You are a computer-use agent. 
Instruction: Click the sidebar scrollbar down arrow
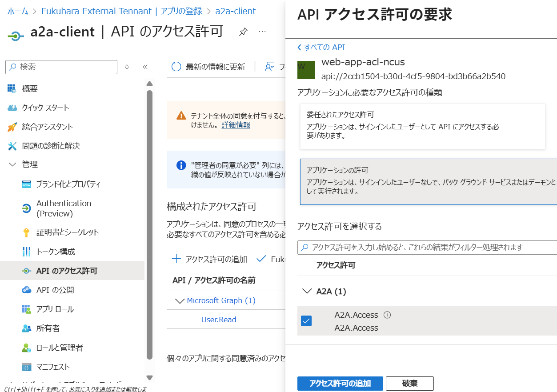(x=149, y=378)
